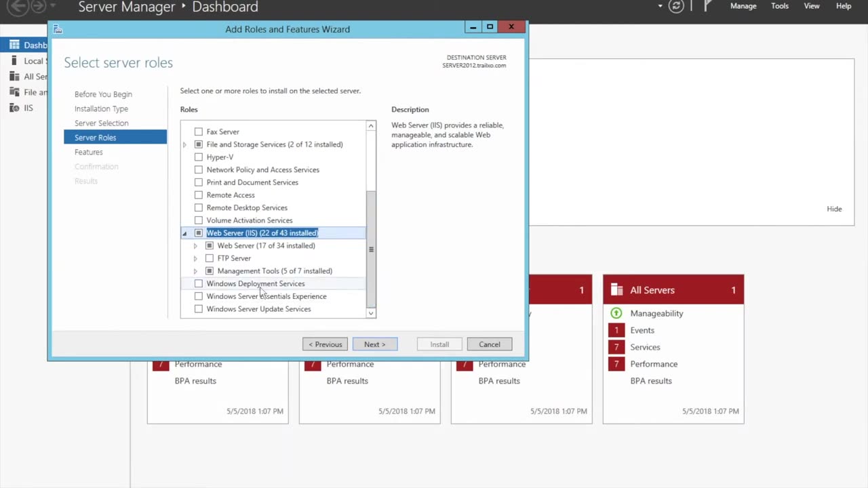Click the Next button

tap(375, 344)
